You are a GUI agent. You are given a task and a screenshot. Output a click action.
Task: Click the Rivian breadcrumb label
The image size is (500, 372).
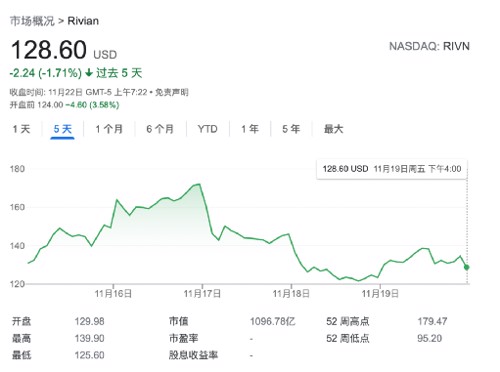tap(83, 21)
